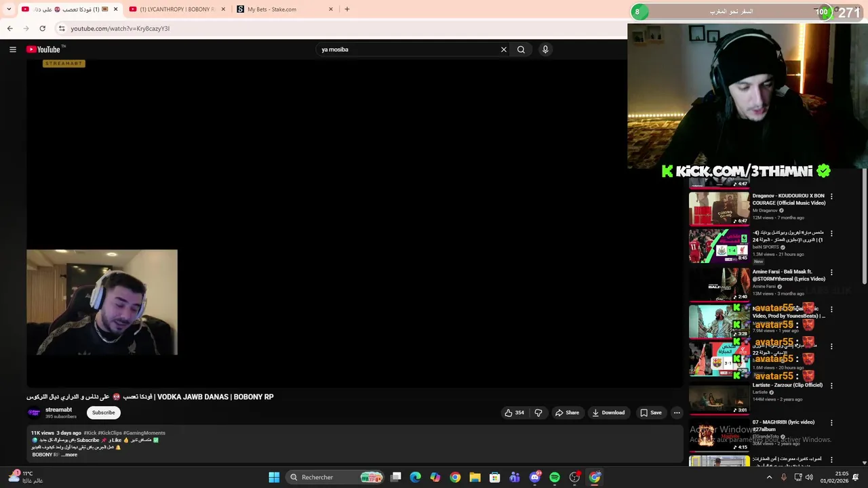
Task: Select the first YouTube tab with Arabic title
Action: pyautogui.click(x=70, y=9)
